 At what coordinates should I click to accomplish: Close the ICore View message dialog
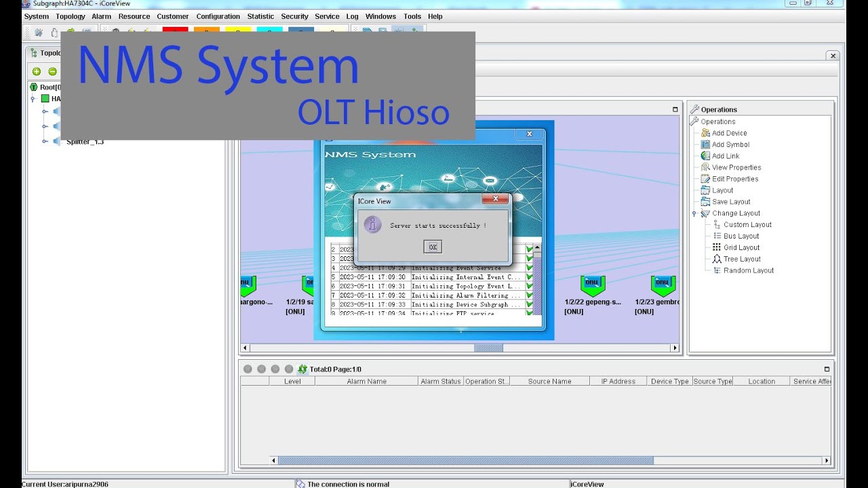495,199
